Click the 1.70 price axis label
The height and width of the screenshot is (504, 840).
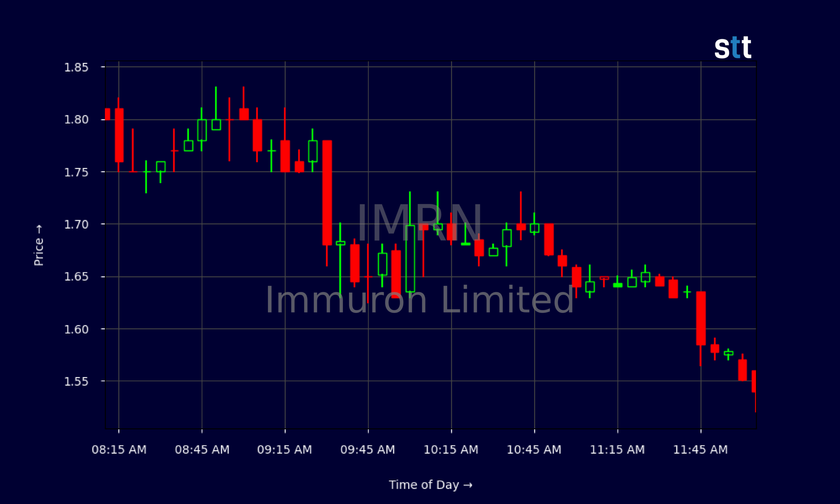76,224
